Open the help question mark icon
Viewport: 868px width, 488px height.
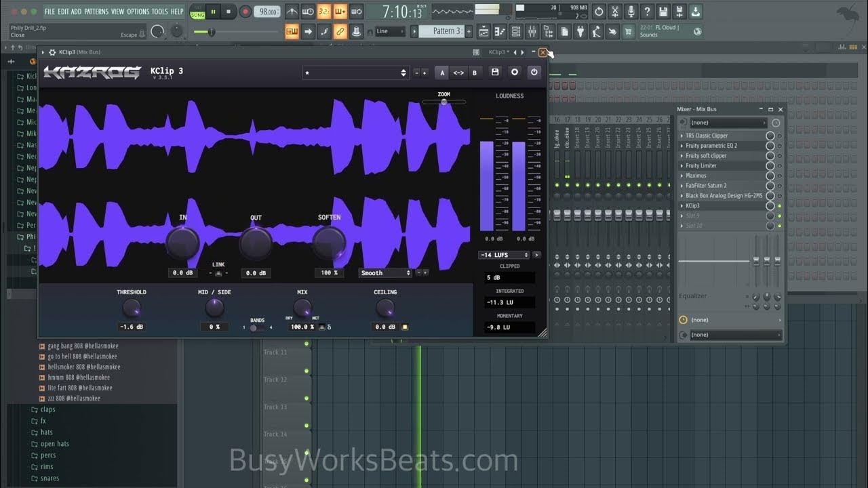point(648,12)
